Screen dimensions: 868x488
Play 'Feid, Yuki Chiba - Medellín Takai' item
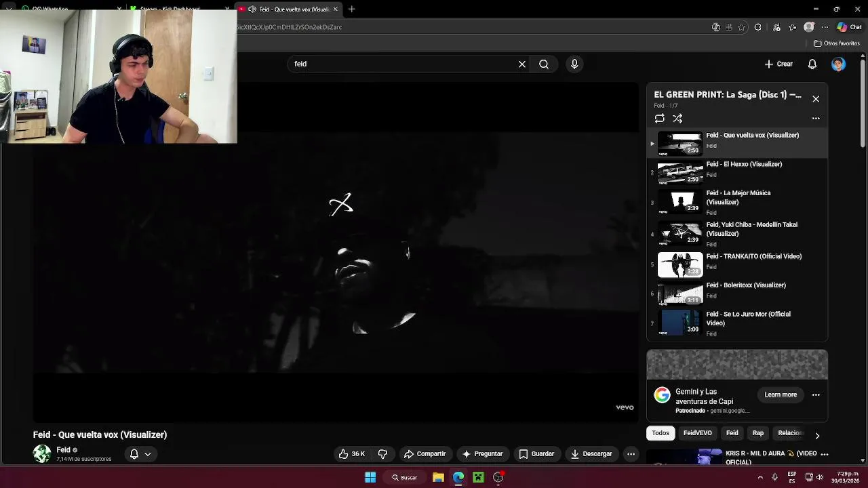tap(737, 234)
